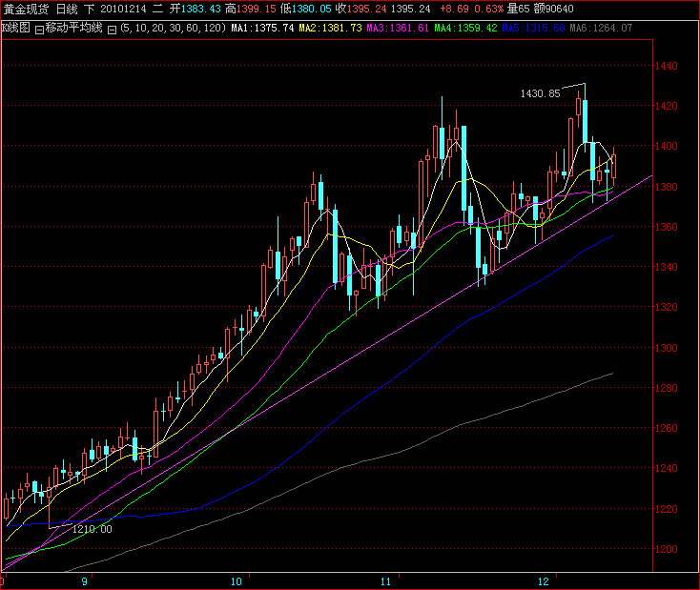Click the 1380 price axis label
This screenshot has width=700, height=590.
[666, 187]
